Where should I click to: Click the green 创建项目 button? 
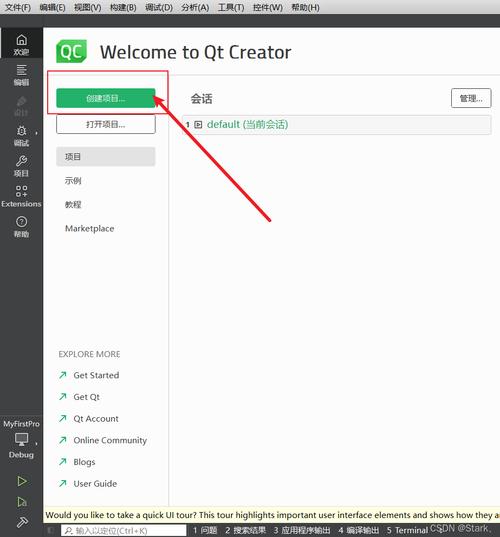tap(106, 98)
